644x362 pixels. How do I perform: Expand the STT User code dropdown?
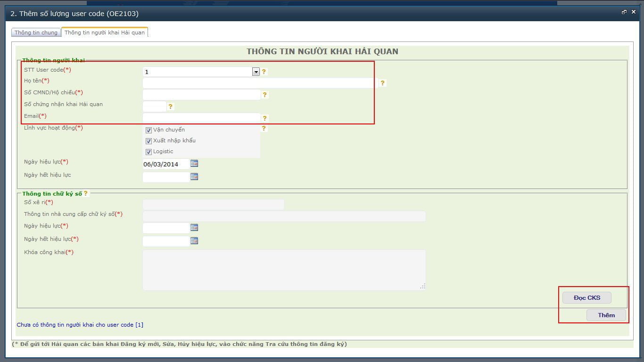256,72
